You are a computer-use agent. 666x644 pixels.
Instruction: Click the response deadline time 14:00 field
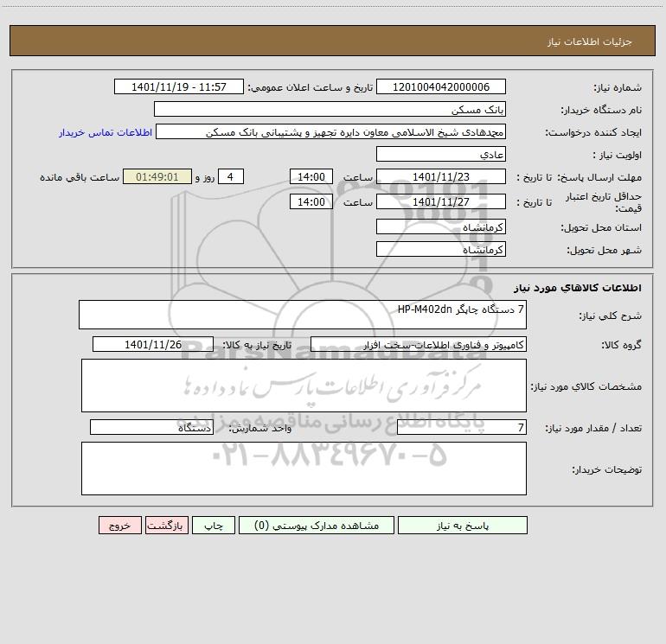[x=311, y=176]
